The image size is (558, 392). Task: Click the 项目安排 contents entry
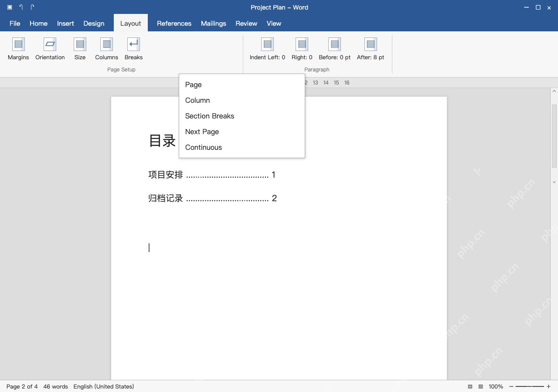(212, 175)
